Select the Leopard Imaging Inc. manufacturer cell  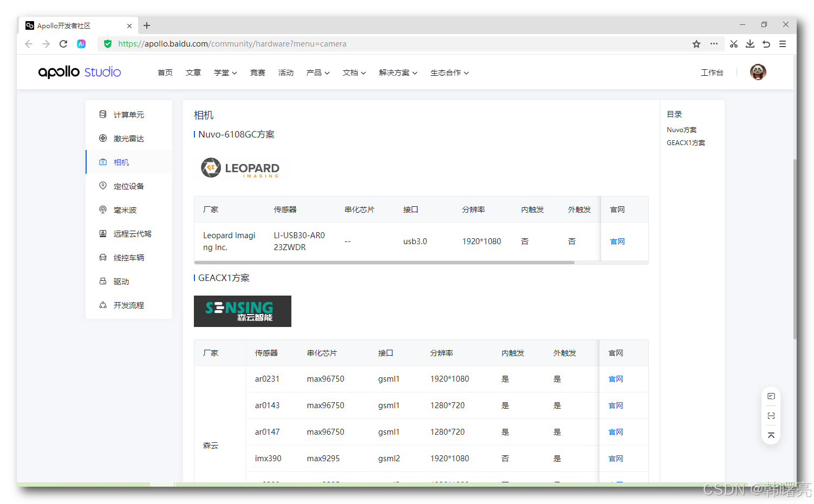[x=229, y=241]
